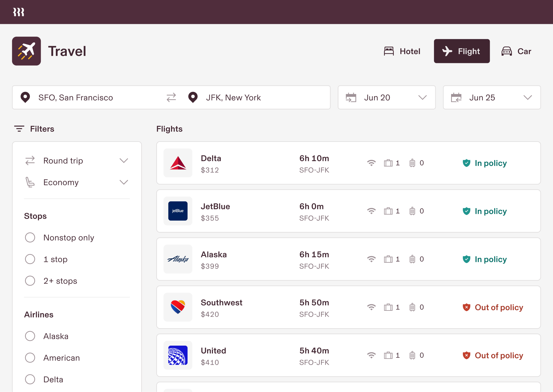Click the Southwest airline logo
Viewport: 553px width, 392px height.
(178, 308)
